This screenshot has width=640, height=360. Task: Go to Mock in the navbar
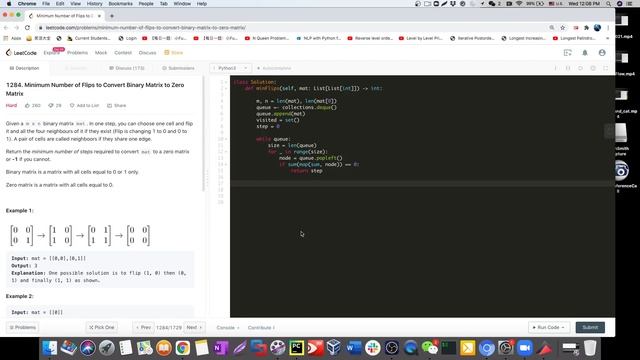[101, 53]
